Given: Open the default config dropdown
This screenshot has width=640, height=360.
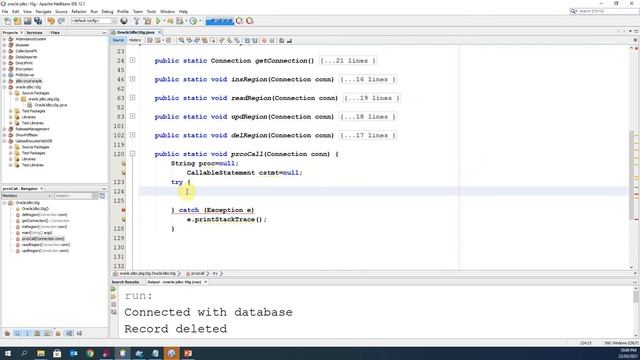Looking at the screenshot, I should (94, 21).
